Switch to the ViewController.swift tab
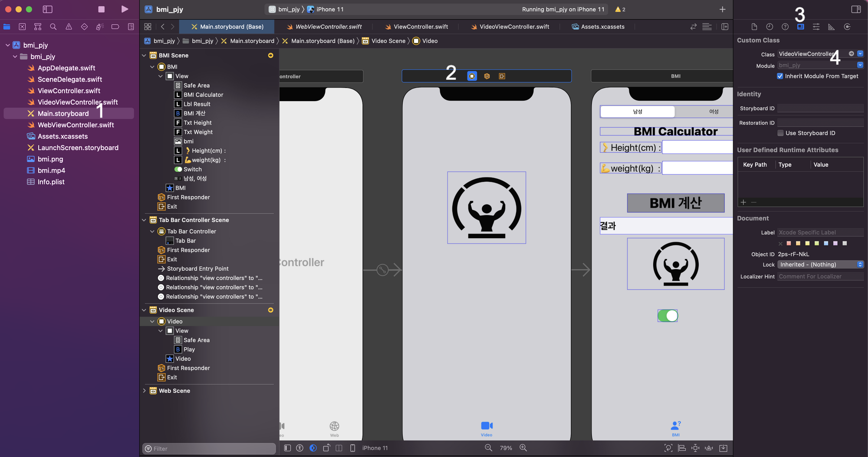The width and height of the screenshot is (868, 457). click(x=416, y=27)
